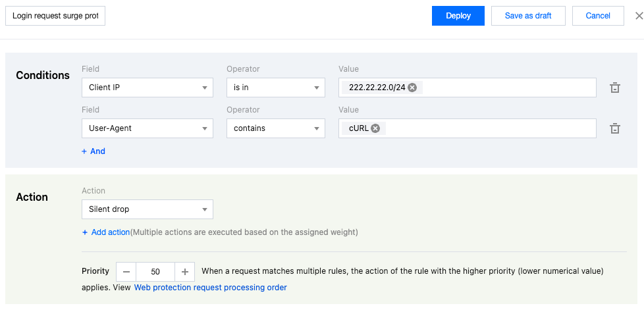
Task: Expand the "contains" operator dropdown
Action: (x=276, y=128)
